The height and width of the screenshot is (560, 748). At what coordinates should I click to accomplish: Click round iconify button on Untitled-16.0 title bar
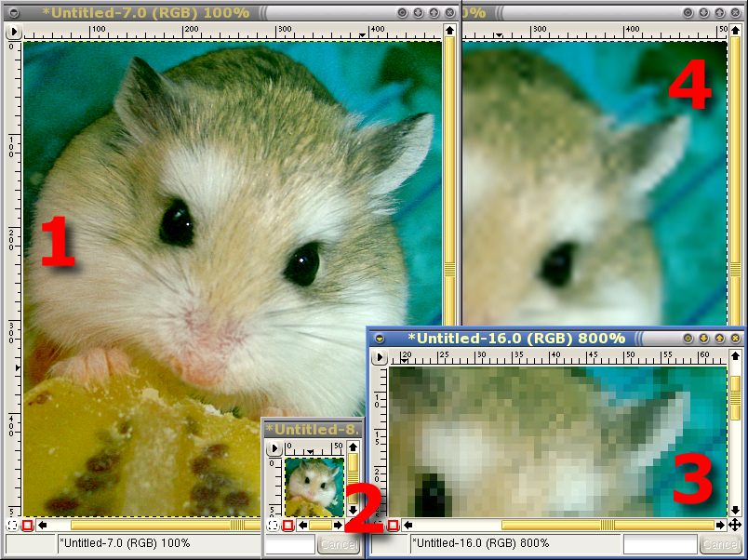(688, 339)
